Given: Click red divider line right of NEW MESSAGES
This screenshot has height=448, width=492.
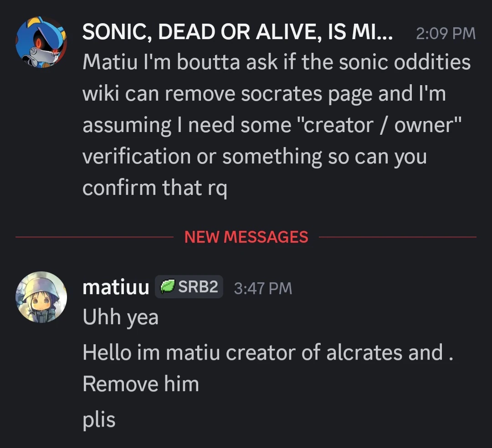Looking at the screenshot, I should point(397,237).
